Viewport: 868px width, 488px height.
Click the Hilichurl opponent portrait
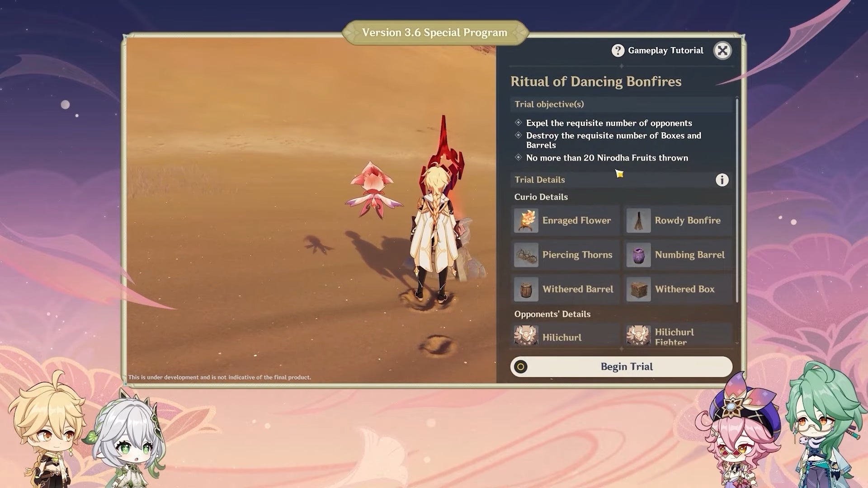click(526, 336)
